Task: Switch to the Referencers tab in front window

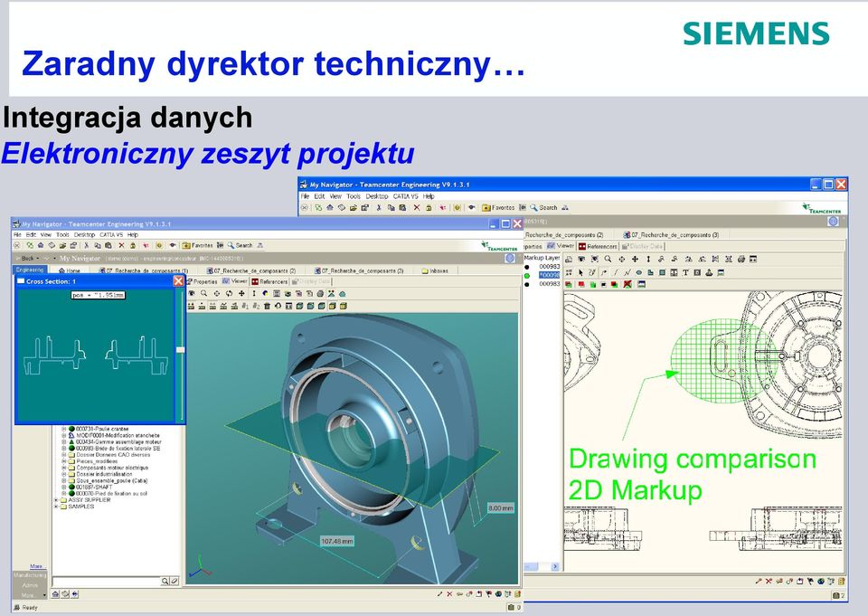Action: tap(269, 281)
